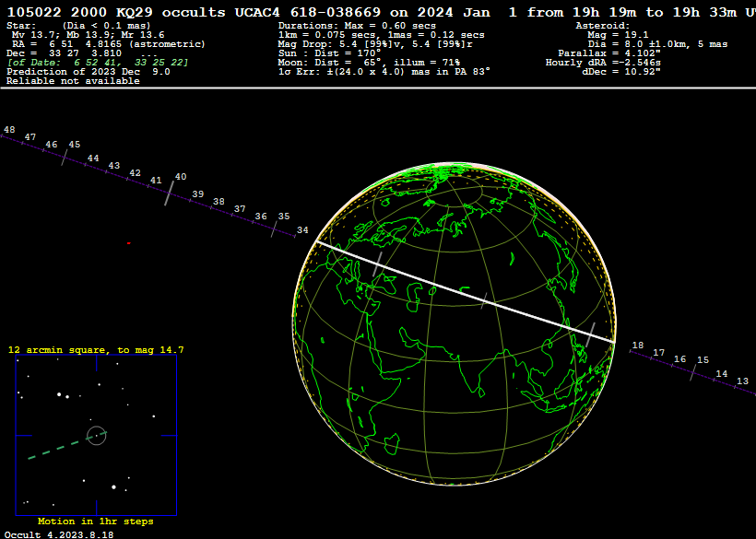Click the 'Dec = 33 27 3.810' value
Image resolution: width=756 pixels, height=539 pixels.
click(65, 53)
